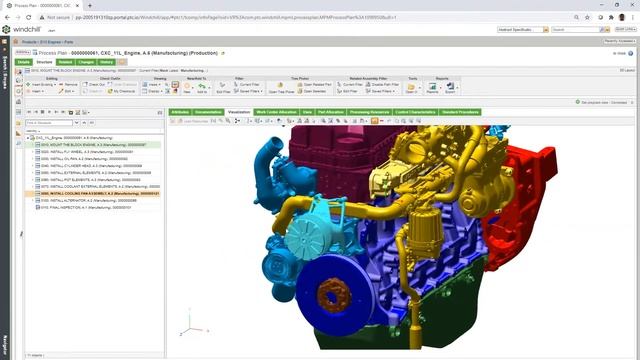Expand the 0040 INSTALL CYLINDER HEAD node
Viewport: 640px width, 360px height.
click(x=33, y=166)
